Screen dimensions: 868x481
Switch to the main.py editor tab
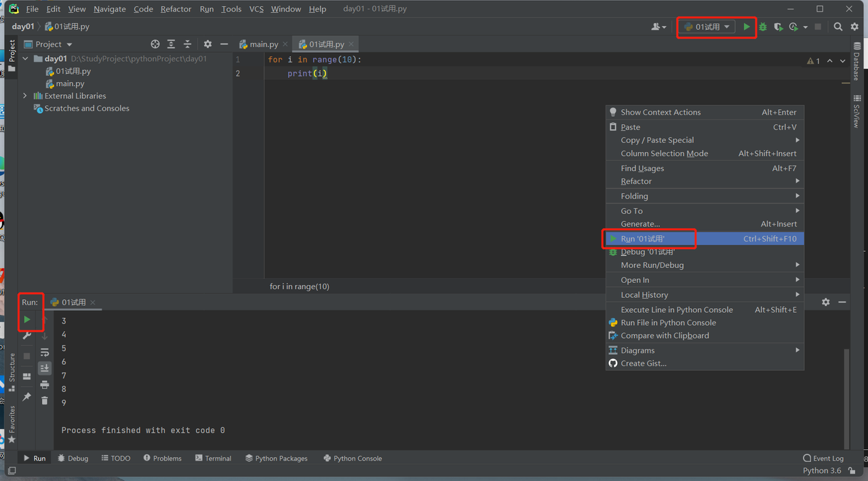coord(264,44)
